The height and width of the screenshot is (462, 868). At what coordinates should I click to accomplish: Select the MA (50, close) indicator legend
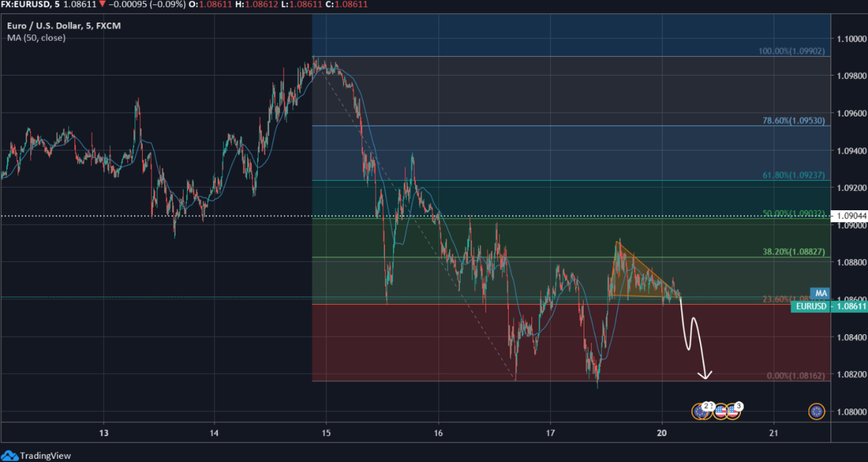(x=36, y=38)
